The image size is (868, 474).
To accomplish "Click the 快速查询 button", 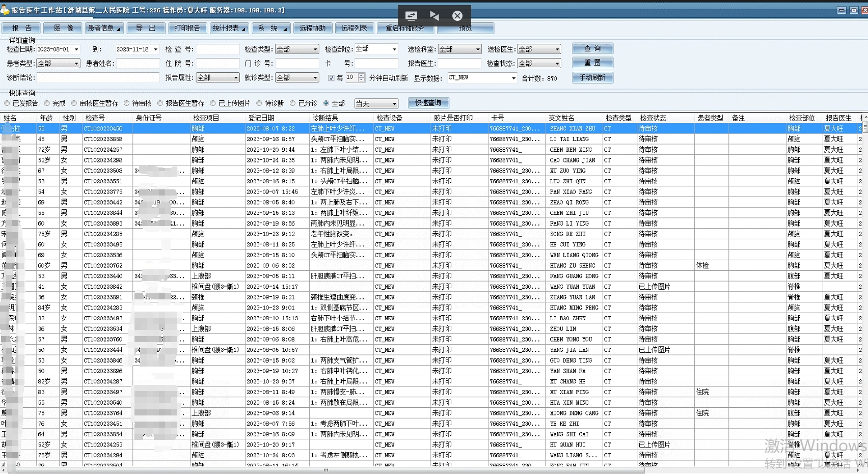I will tap(428, 103).
